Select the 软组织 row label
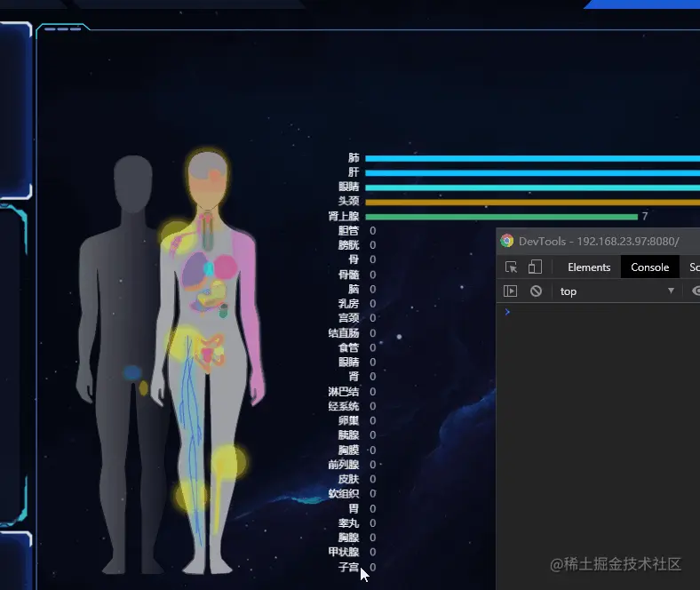The width and height of the screenshot is (700, 590). pyautogui.click(x=344, y=493)
